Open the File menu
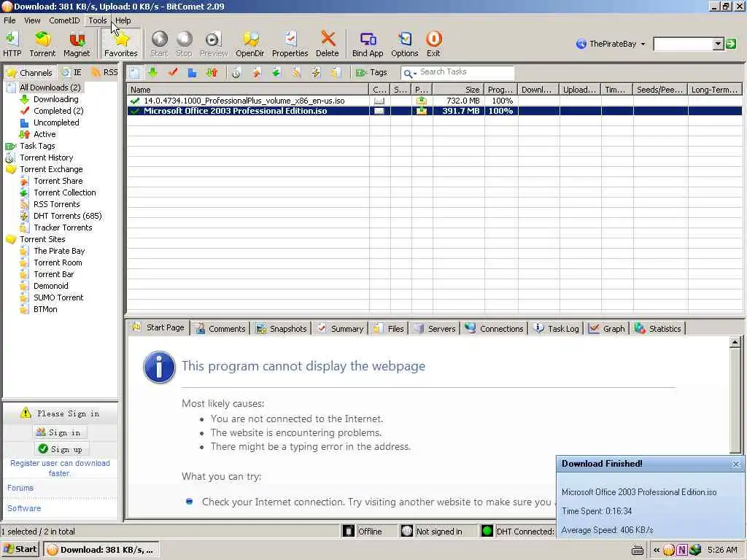This screenshot has width=747, height=560. [x=9, y=20]
